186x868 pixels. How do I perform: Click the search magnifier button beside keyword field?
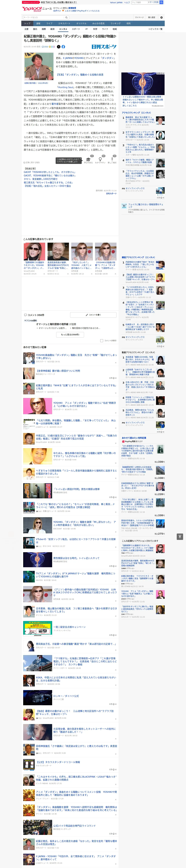coord(66,17)
